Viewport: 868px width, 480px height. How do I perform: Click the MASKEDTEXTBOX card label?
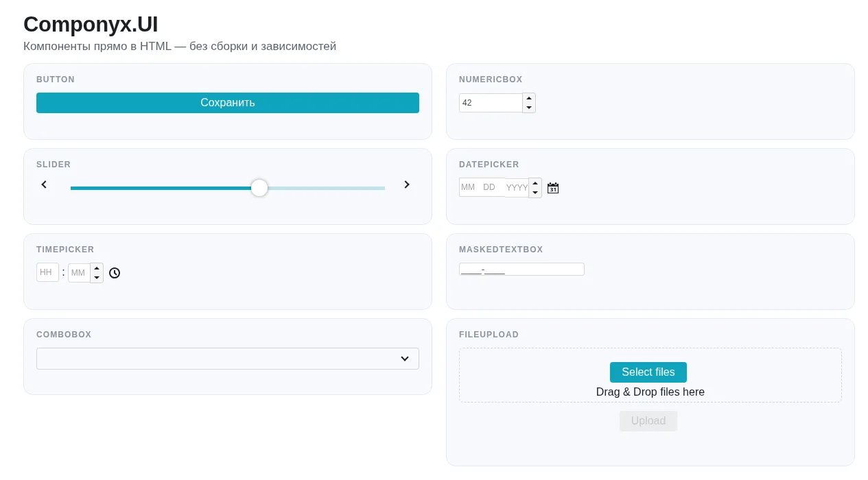pos(501,250)
